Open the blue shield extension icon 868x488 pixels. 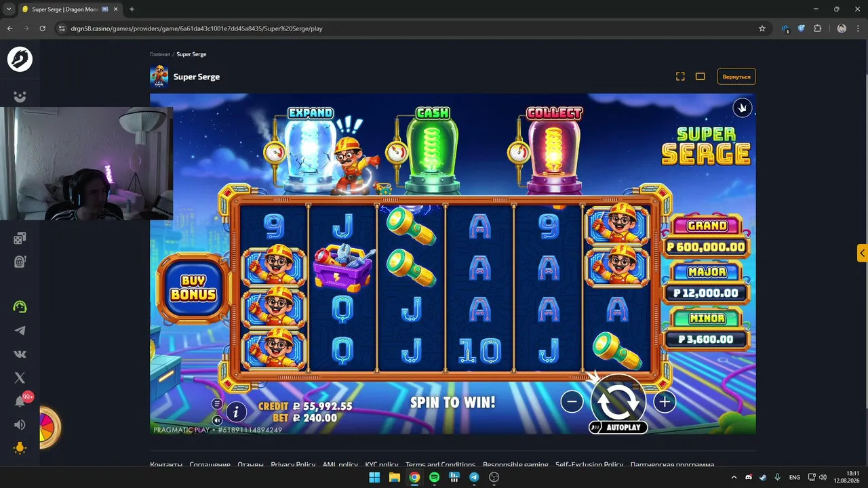[801, 28]
